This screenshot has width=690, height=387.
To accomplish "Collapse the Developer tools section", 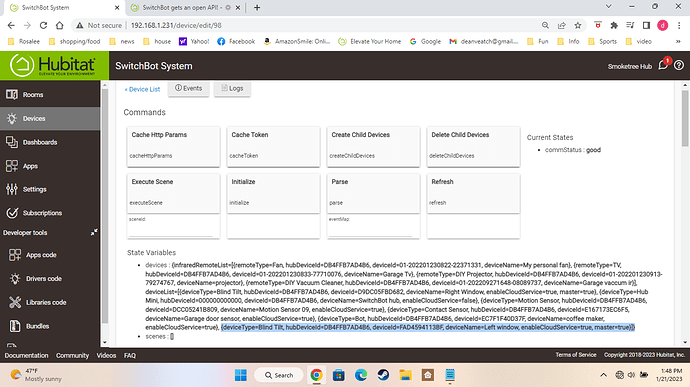I will tap(94, 232).
